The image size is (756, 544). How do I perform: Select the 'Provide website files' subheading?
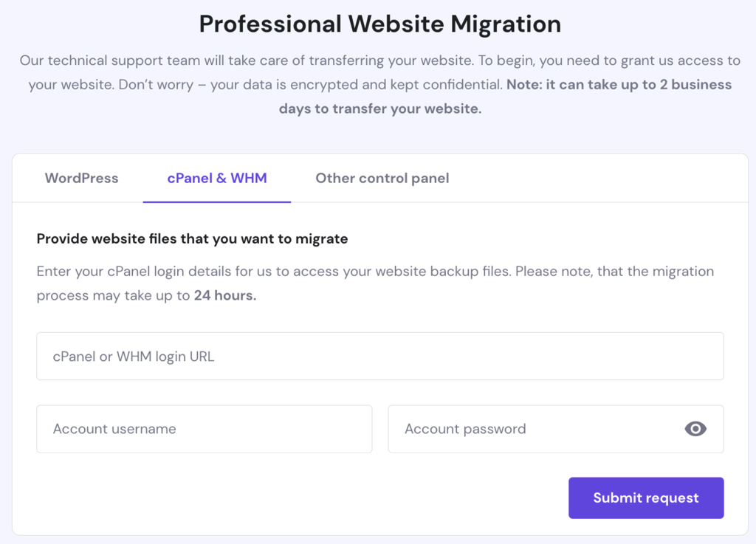pyautogui.click(x=193, y=239)
